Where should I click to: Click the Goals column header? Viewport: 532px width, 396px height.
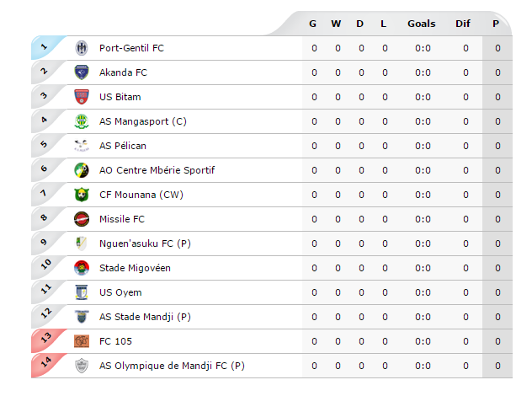click(422, 24)
